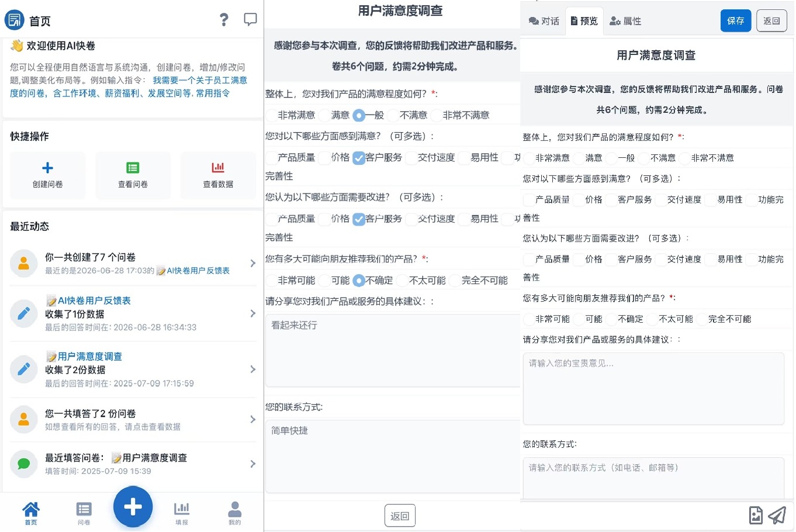Tap the large round blue plus button

click(133, 507)
